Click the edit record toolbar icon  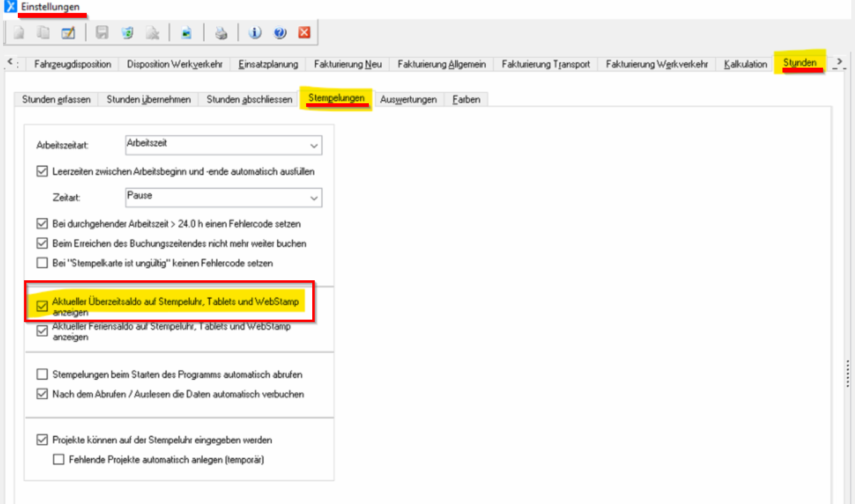point(68,33)
